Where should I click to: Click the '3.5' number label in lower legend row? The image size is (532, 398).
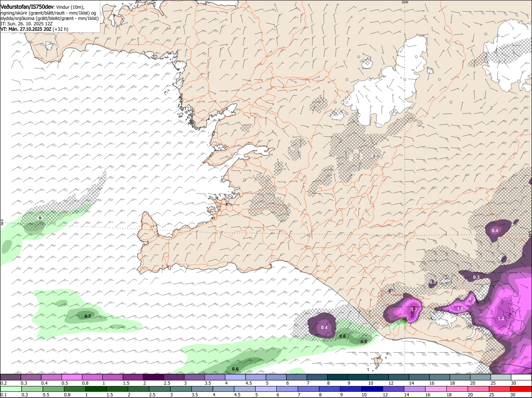(x=194, y=395)
